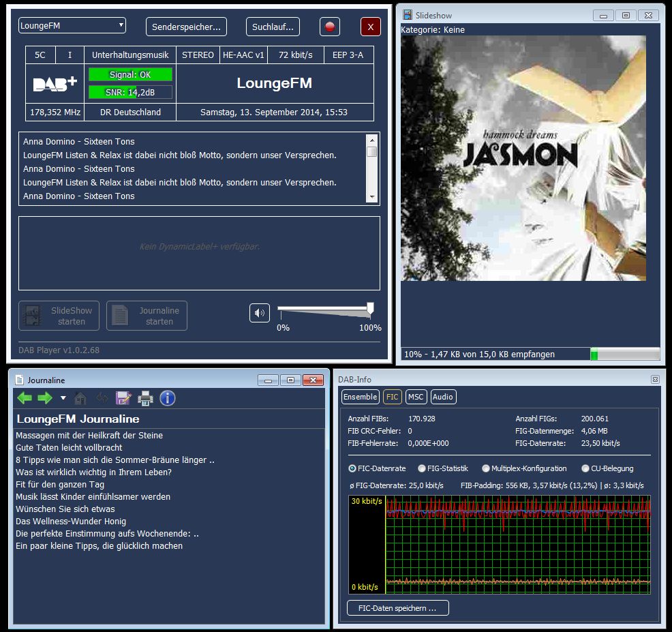Open 'Massagen mit der Heilkraft der Steine'
Image resolution: width=672 pixels, height=632 pixels.
pos(89,435)
